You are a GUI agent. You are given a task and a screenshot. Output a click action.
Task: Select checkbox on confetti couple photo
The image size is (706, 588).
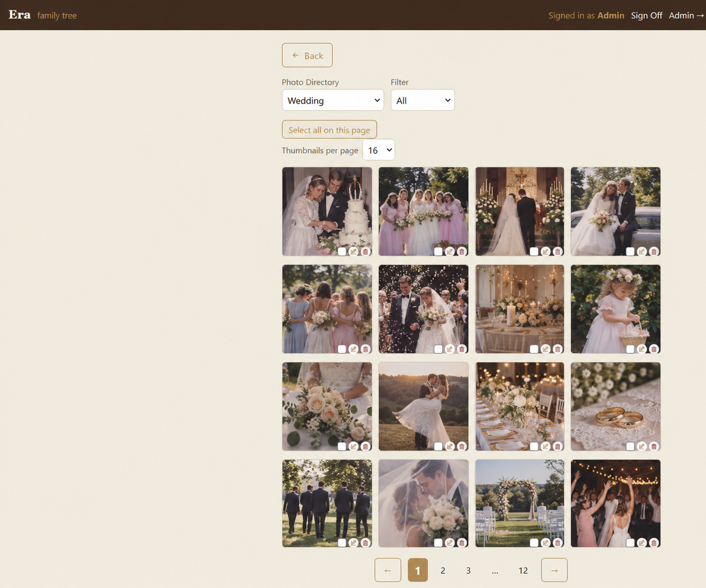(438, 349)
